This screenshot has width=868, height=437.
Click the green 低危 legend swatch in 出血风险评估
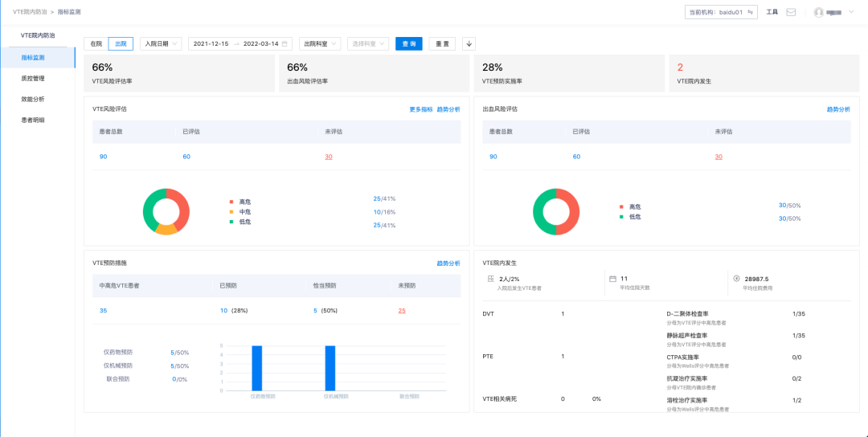click(621, 217)
